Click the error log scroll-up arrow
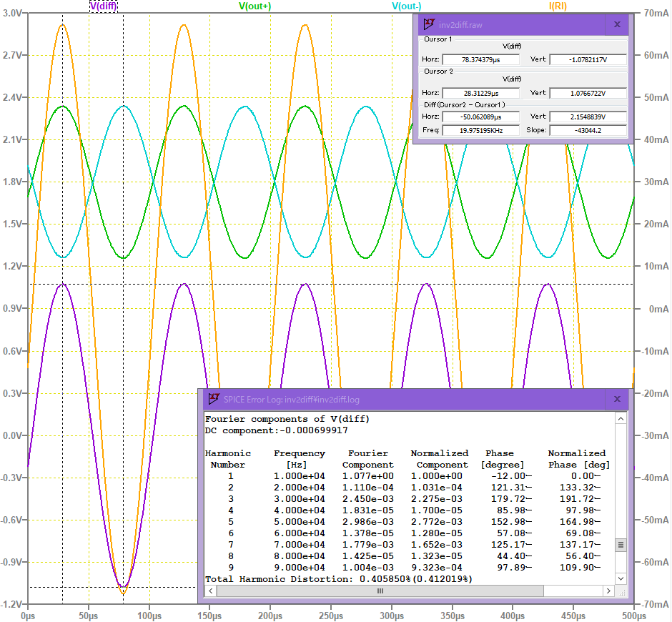The height and width of the screenshot is (622, 672). [621, 418]
